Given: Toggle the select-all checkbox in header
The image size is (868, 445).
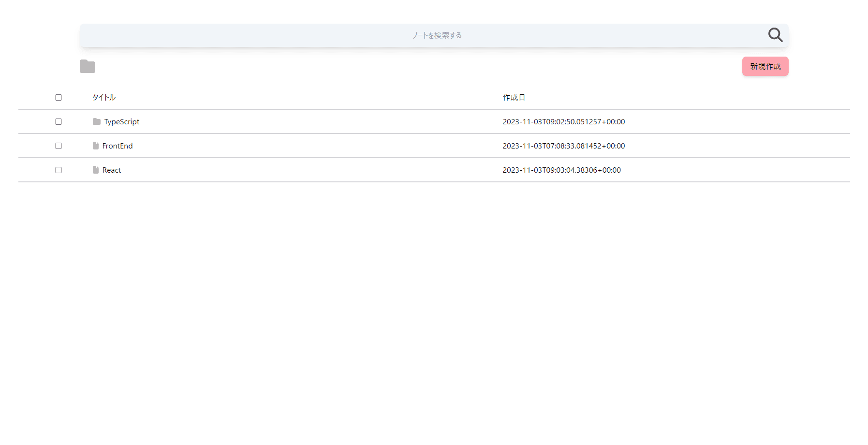Looking at the screenshot, I should coord(59,97).
